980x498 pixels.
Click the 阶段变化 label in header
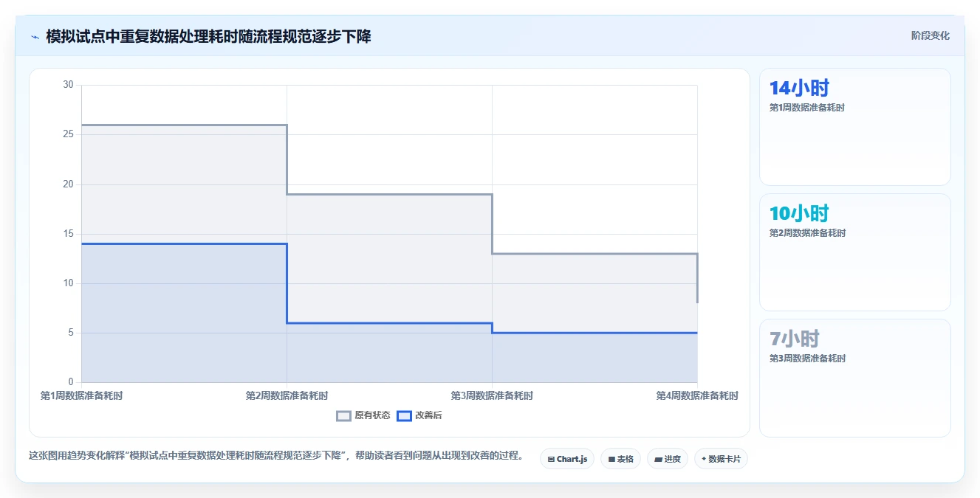(930, 35)
